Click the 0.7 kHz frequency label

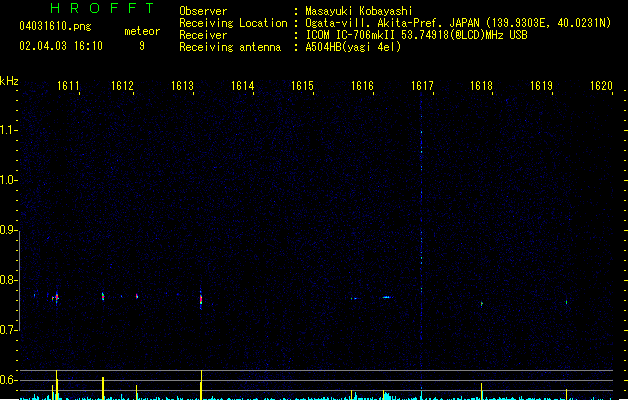point(8,330)
